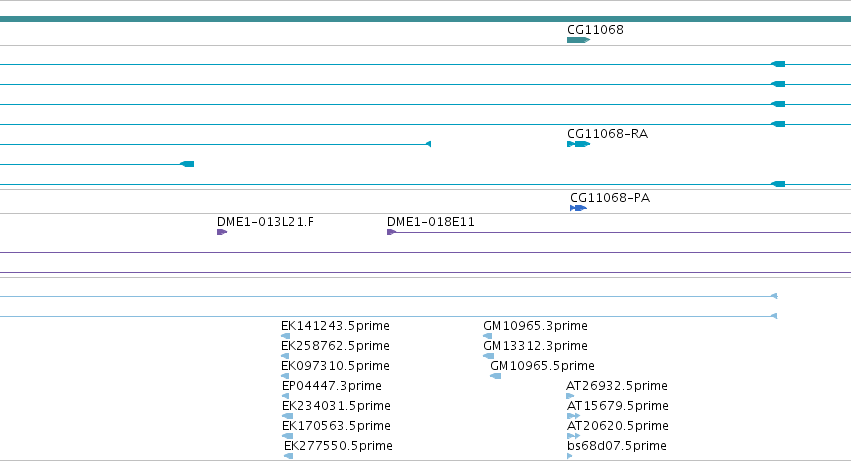
Task: Click the GM13312.3prime EST label
Action: point(535,346)
